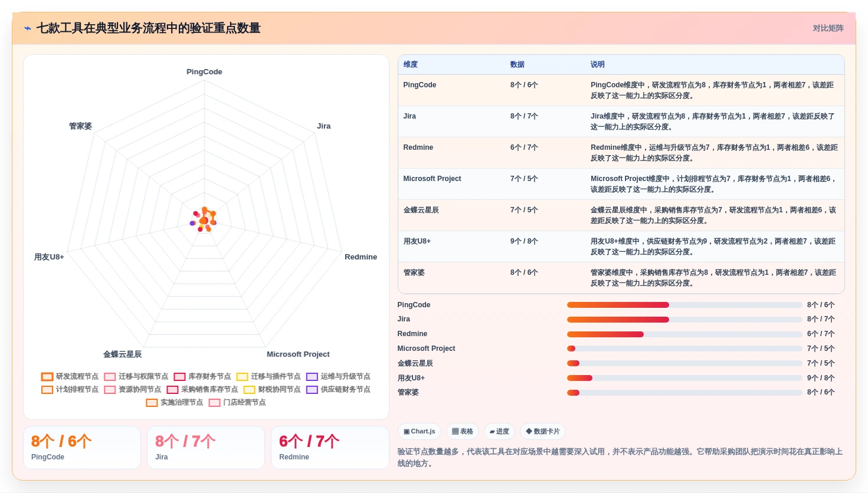This screenshot has width=868, height=493.
Task: Open the PingCode 8个 / 6个 stat card
Action: click(x=82, y=448)
